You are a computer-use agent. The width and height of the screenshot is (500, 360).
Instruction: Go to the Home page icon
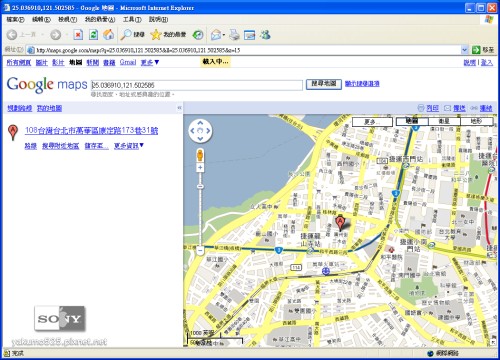click(108, 35)
